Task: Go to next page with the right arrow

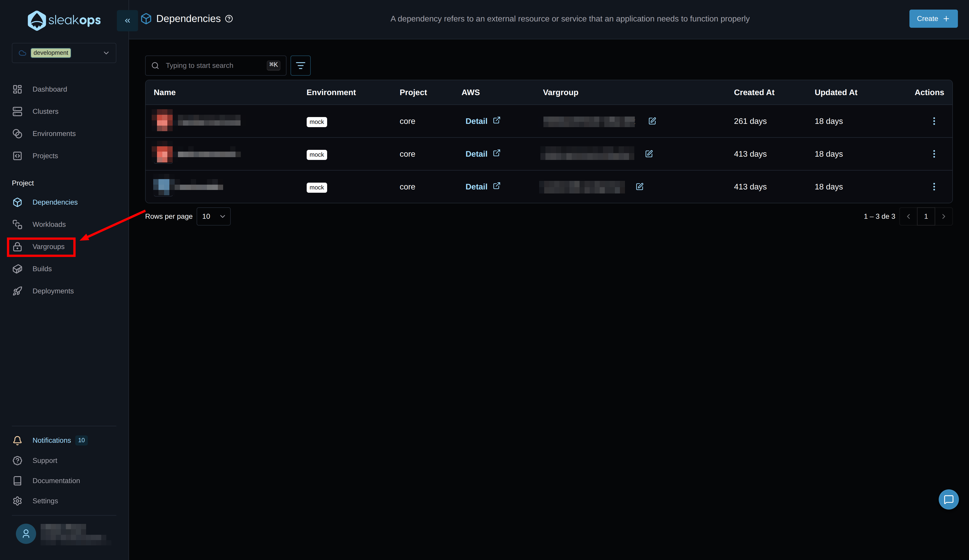Action: (x=944, y=216)
